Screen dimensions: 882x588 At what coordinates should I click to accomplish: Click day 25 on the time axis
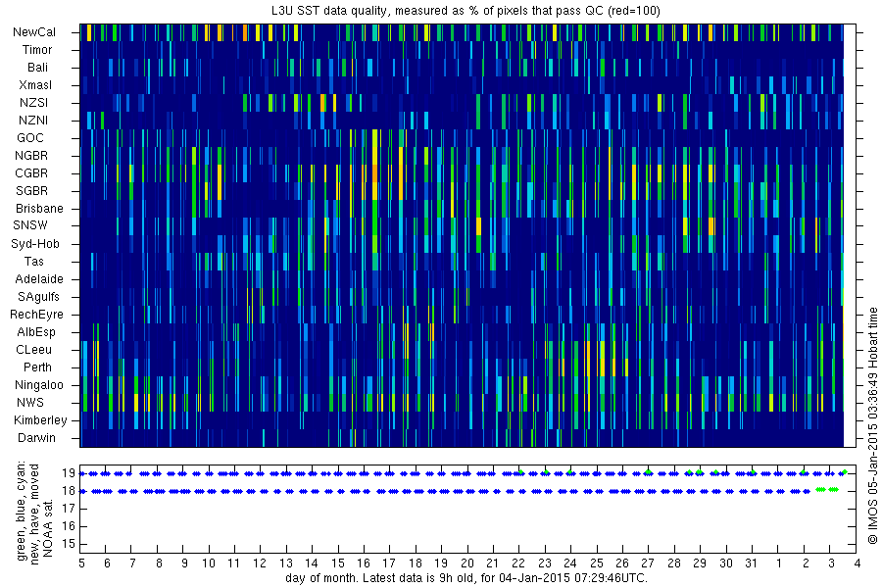pyautogui.click(x=596, y=563)
